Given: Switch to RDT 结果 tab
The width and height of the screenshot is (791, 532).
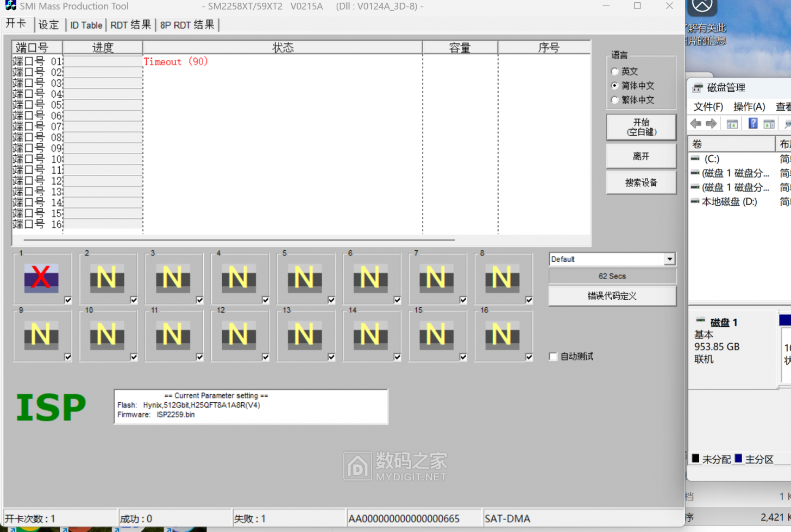Looking at the screenshot, I should (x=130, y=25).
